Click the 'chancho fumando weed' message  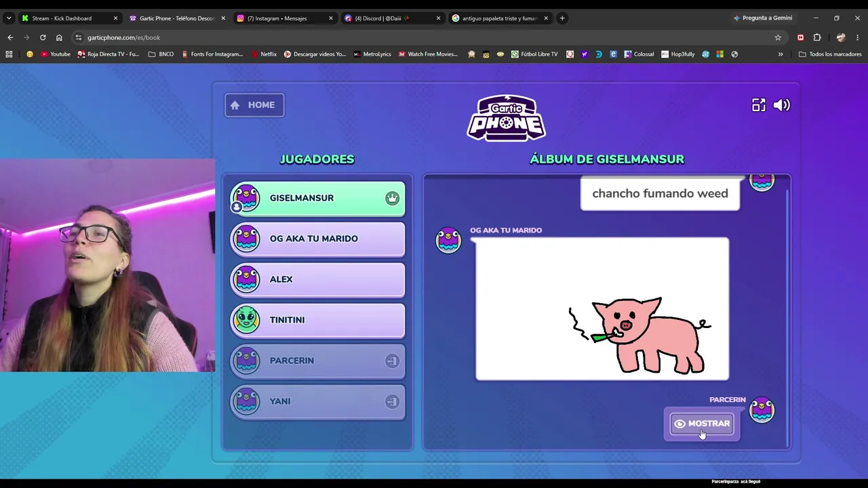click(x=660, y=193)
